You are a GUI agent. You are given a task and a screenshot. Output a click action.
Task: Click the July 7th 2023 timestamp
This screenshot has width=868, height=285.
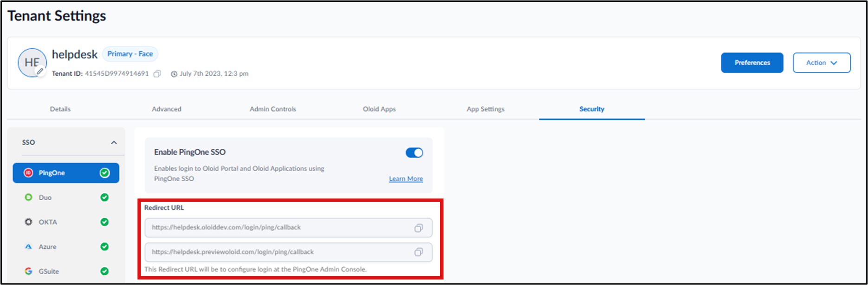coord(214,74)
